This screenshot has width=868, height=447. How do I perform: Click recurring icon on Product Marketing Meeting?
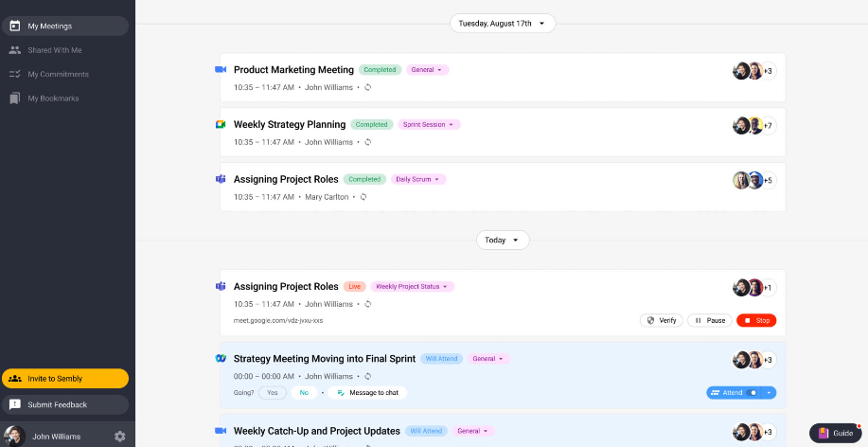click(367, 87)
